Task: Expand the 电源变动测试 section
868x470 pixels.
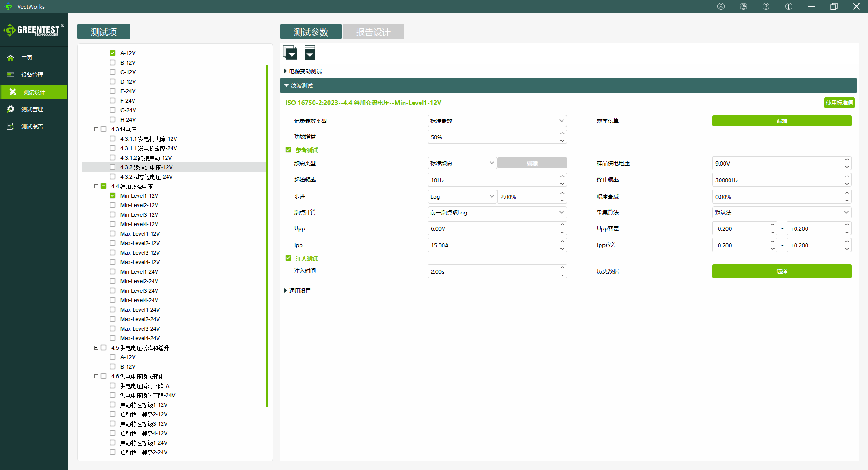Action: [303, 71]
